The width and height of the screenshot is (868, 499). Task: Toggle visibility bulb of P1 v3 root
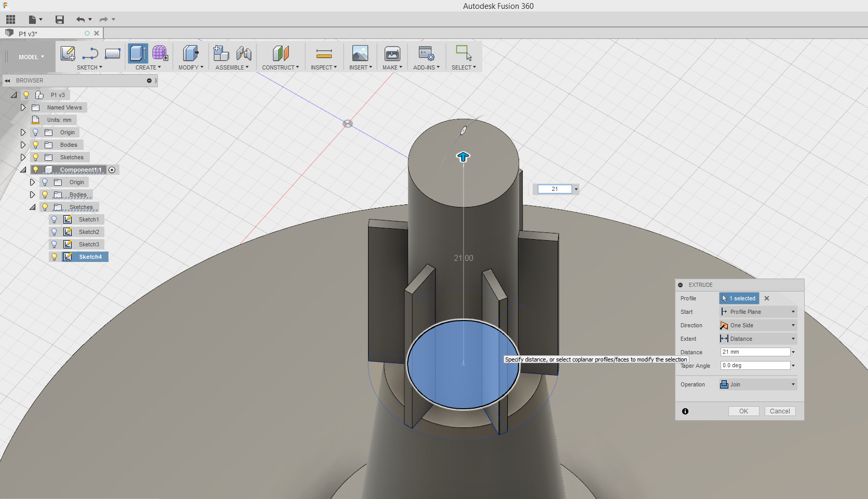pyautogui.click(x=26, y=95)
